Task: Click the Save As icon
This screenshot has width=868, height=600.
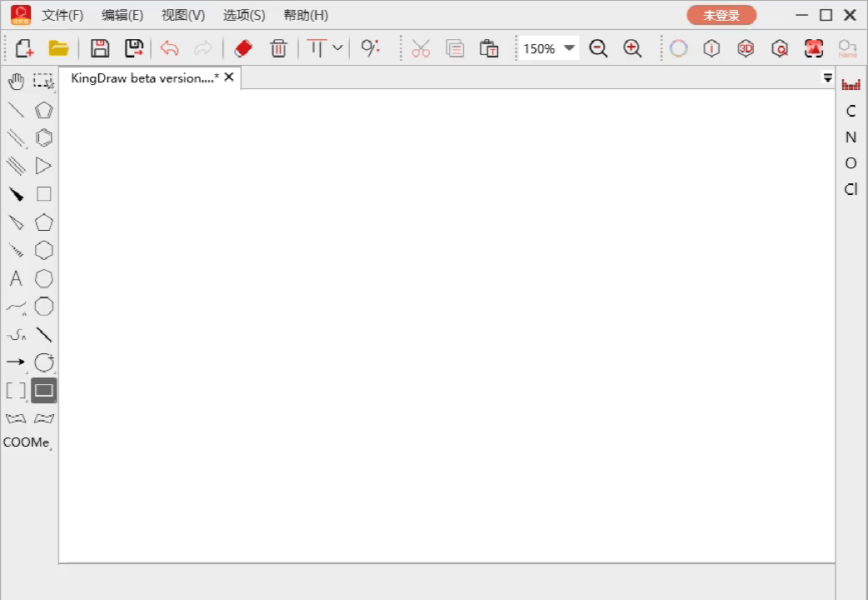Action: tap(134, 49)
